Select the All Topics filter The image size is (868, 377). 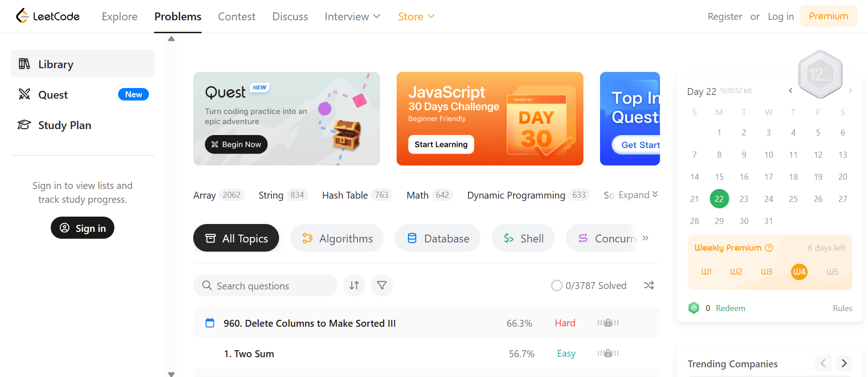[236, 238]
